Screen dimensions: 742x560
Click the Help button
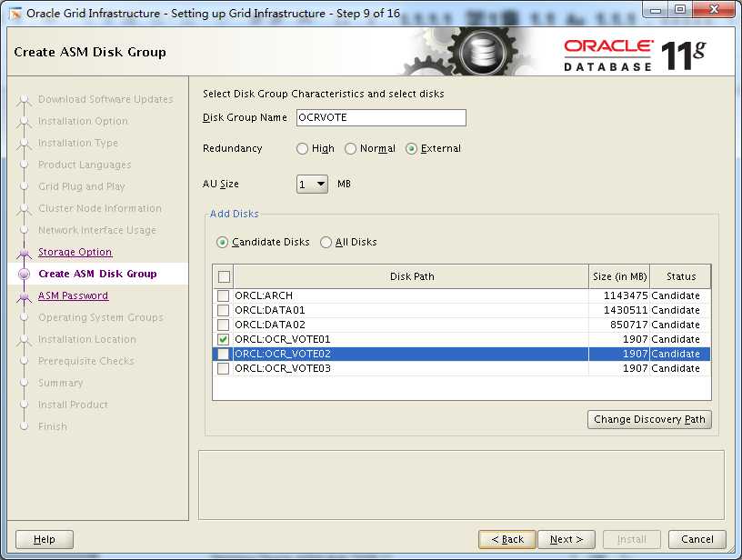tap(45, 539)
